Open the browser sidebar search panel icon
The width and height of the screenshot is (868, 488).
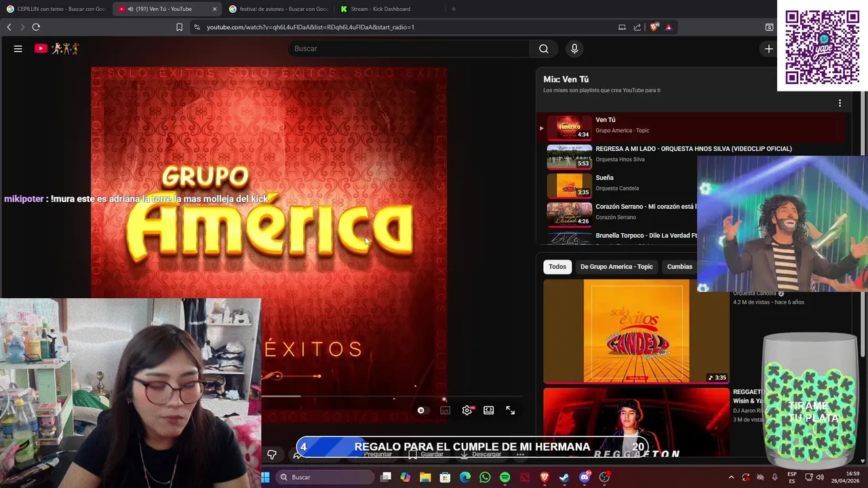click(769, 27)
